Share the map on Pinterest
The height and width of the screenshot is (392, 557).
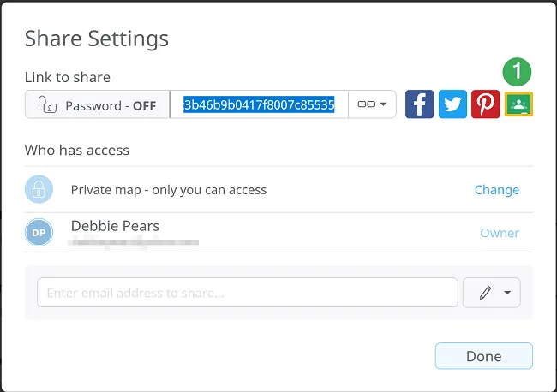point(485,104)
